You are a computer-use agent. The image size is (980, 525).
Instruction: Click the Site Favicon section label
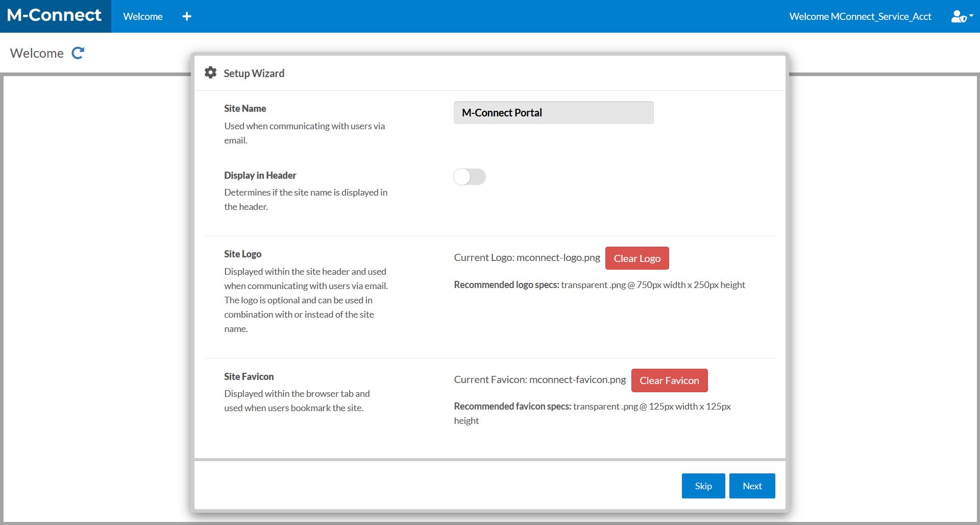tap(249, 377)
